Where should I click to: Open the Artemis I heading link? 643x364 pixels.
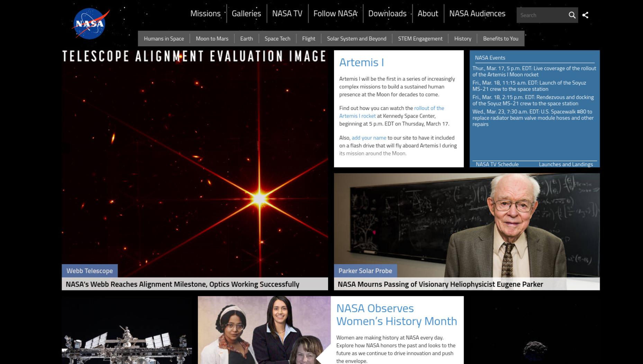362,63
